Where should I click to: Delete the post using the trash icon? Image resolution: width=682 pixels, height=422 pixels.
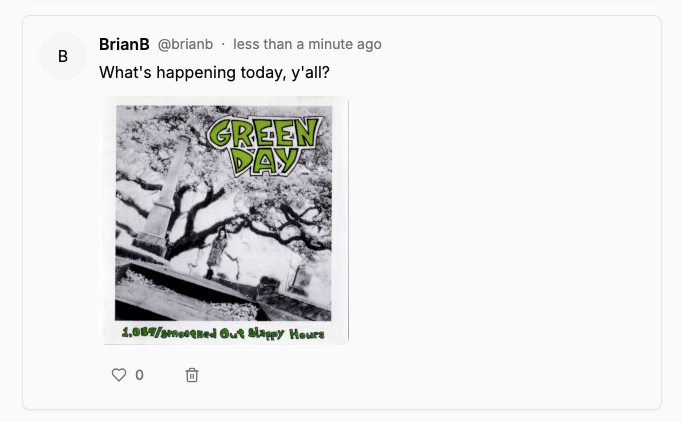pyautogui.click(x=192, y=375)
